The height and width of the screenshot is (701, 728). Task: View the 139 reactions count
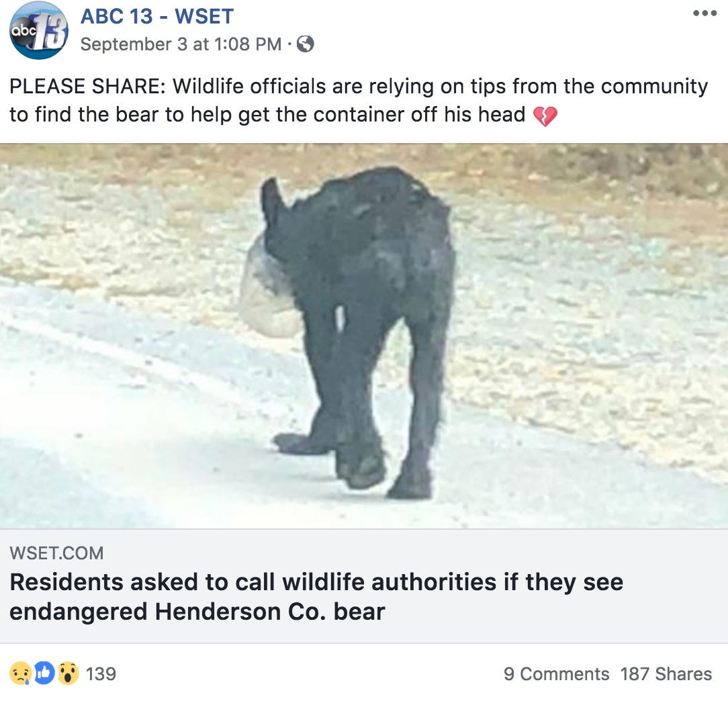[x=101, y=673]
